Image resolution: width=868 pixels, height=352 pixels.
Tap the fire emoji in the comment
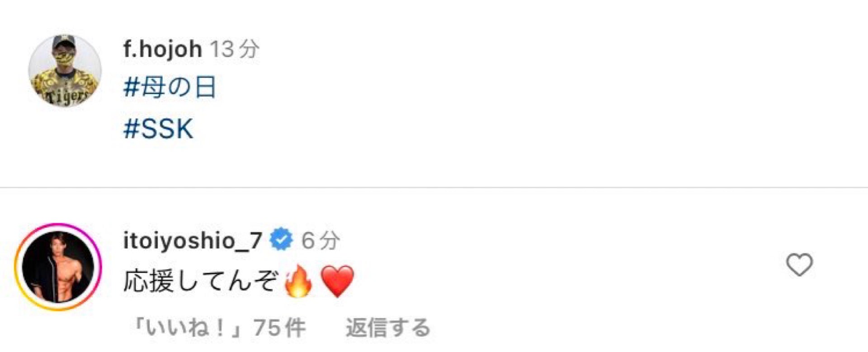298,281
